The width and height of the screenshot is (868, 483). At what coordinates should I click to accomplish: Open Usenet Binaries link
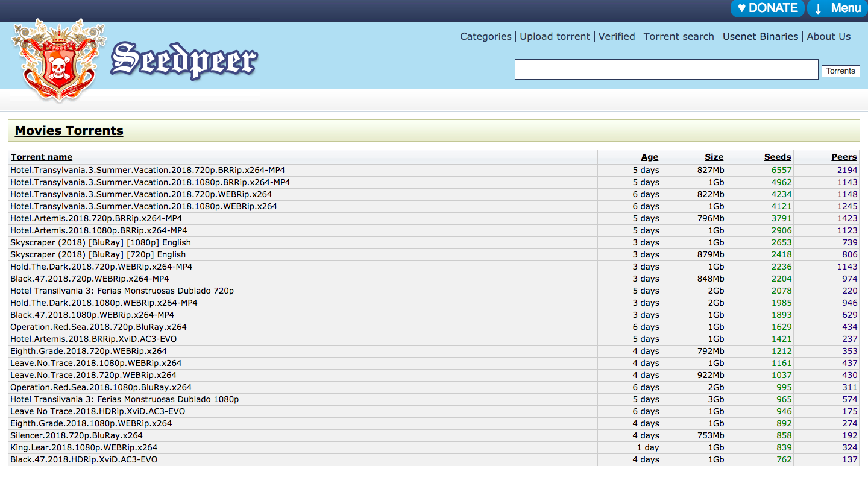[x=760, y=36]
